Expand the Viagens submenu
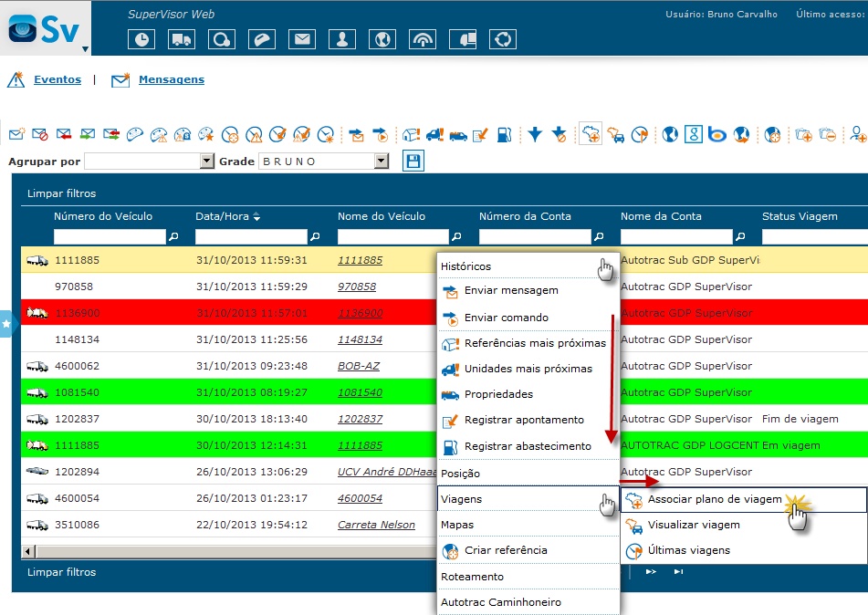 pyautogui.click(x=528, y=499)
